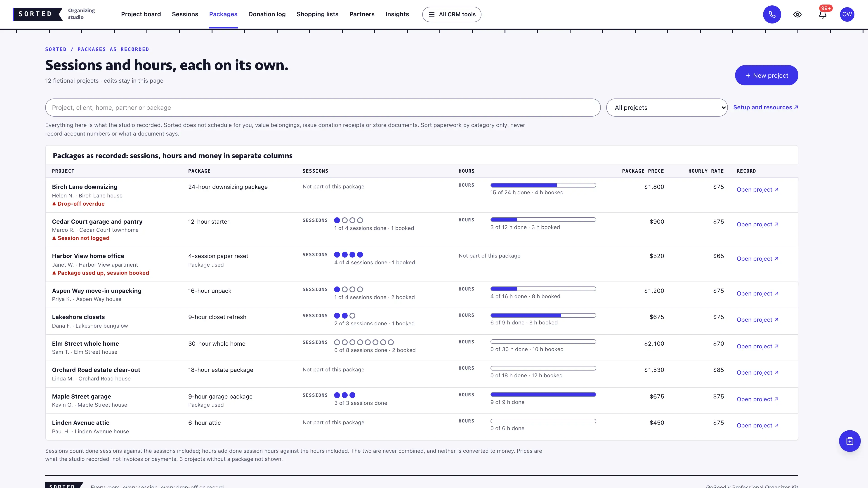Open project for Maple Street garage
This screenshot has width=868, height=488.
point(757,399)
